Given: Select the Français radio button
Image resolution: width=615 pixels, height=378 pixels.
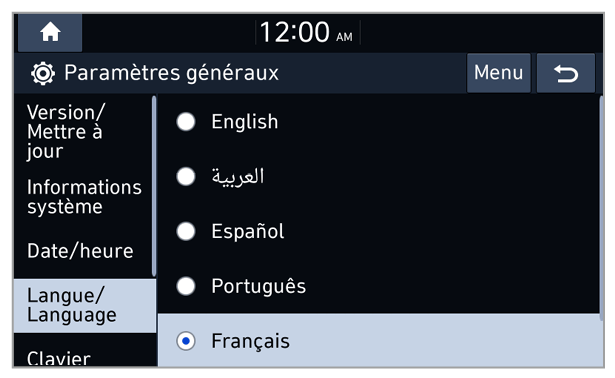Looking at the screenshot, I should coord(186,341).
